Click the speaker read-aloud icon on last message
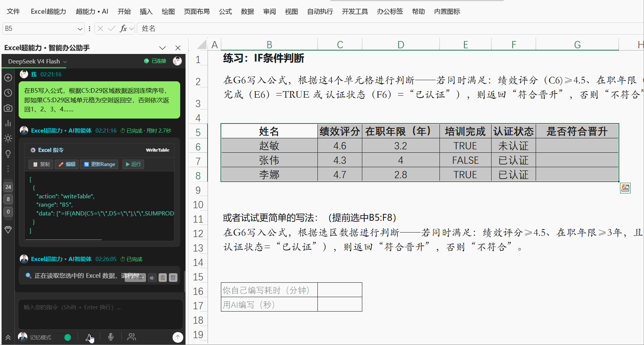Screen dimensions: 644x345 pos(152,278)
